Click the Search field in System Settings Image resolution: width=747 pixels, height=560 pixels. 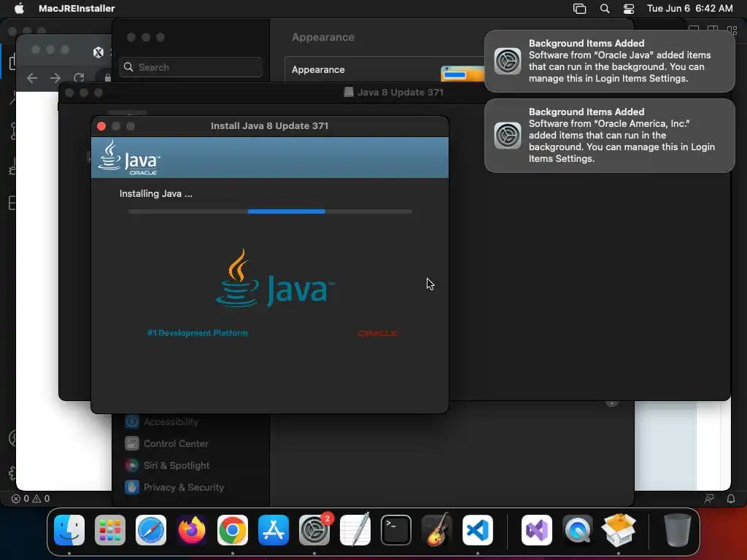[x=190, y=67]
